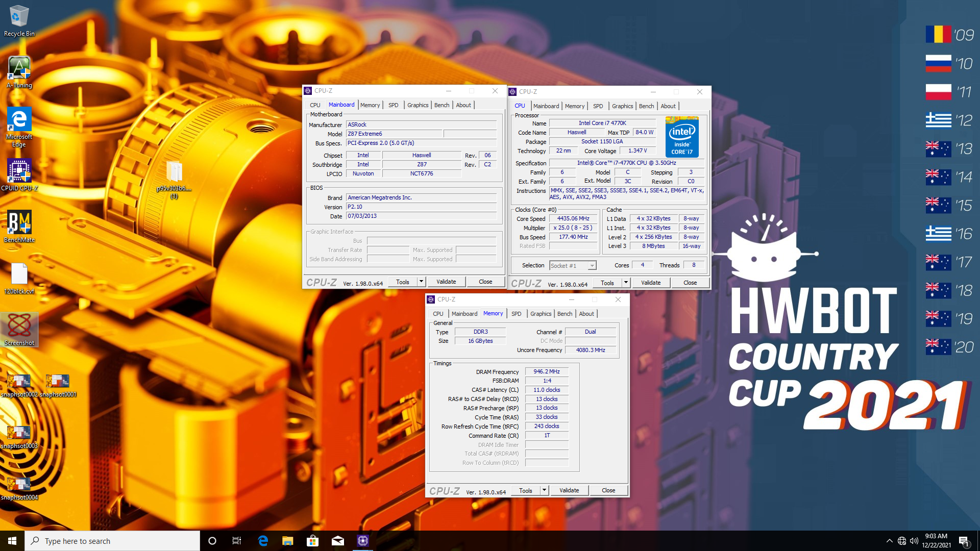
Task: Click Validate in Mainboard window
Action: pos(446,282)
